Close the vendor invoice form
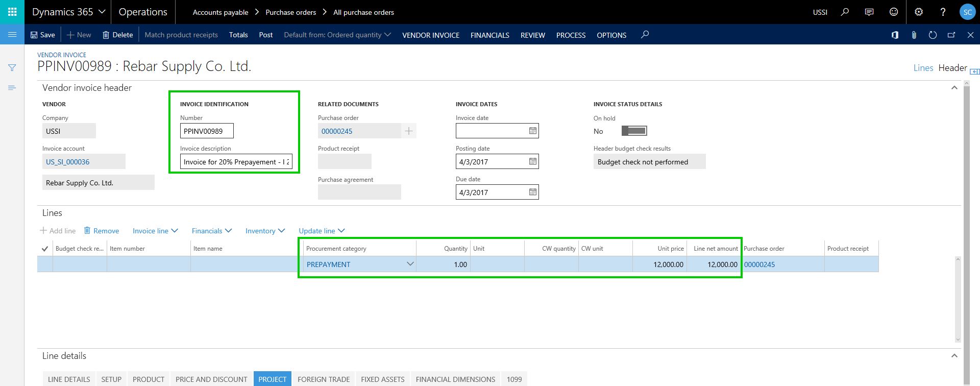 click(970, 35)
